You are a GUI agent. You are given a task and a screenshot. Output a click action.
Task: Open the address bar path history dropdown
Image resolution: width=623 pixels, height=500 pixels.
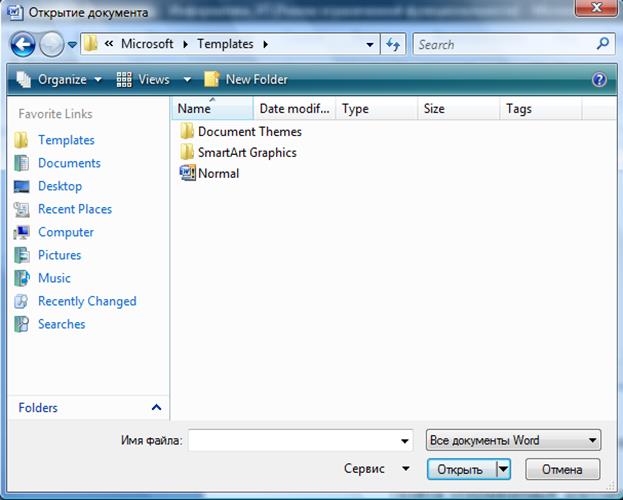tap(370, 45)
